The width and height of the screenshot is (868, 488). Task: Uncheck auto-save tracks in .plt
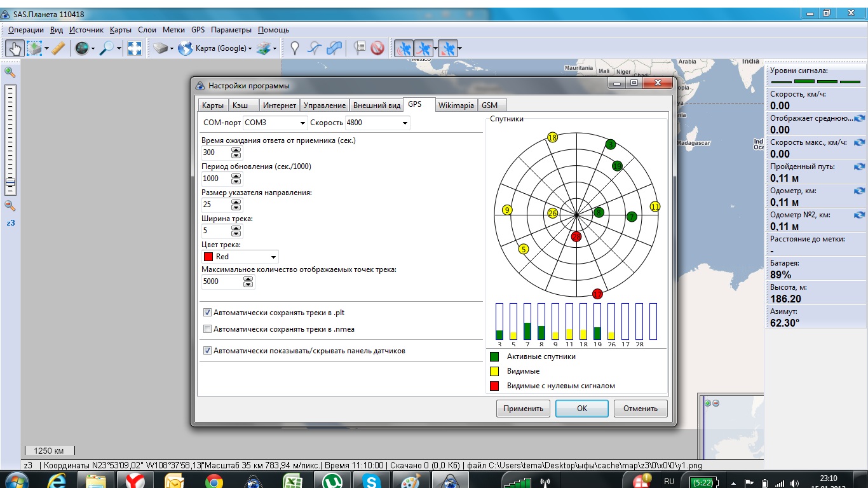pos(207,313)
